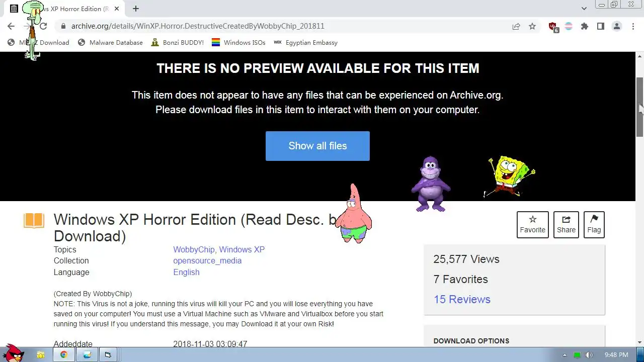Click the Squidward desktop buddy
Screen dimensions: 644x362
tap(34, 30)
